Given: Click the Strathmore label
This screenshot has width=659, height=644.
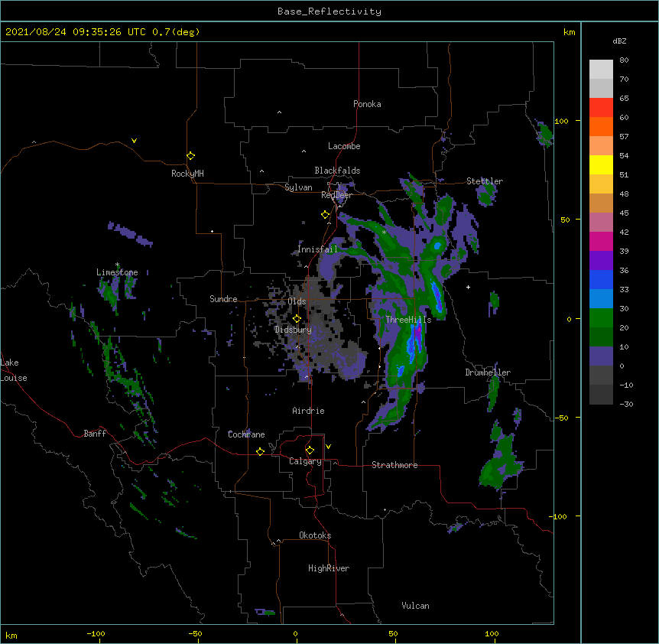Looking at the screenshot, I should (394, 465).
